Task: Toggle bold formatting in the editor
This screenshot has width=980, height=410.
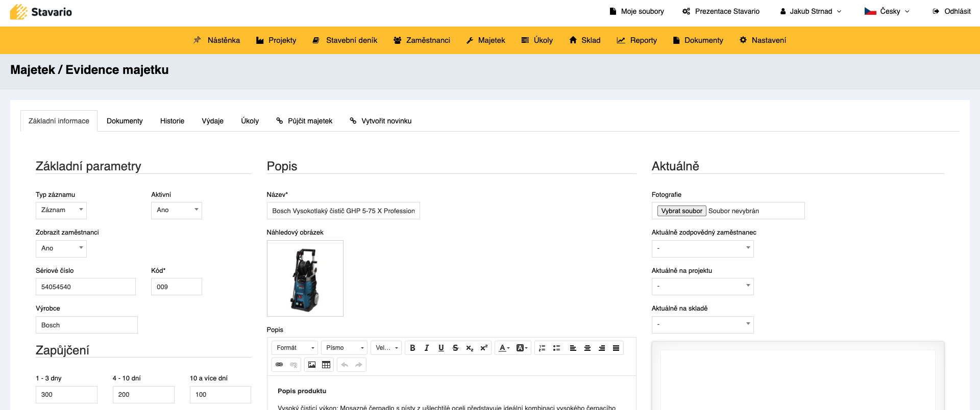Action: click(x=412, y=348)
